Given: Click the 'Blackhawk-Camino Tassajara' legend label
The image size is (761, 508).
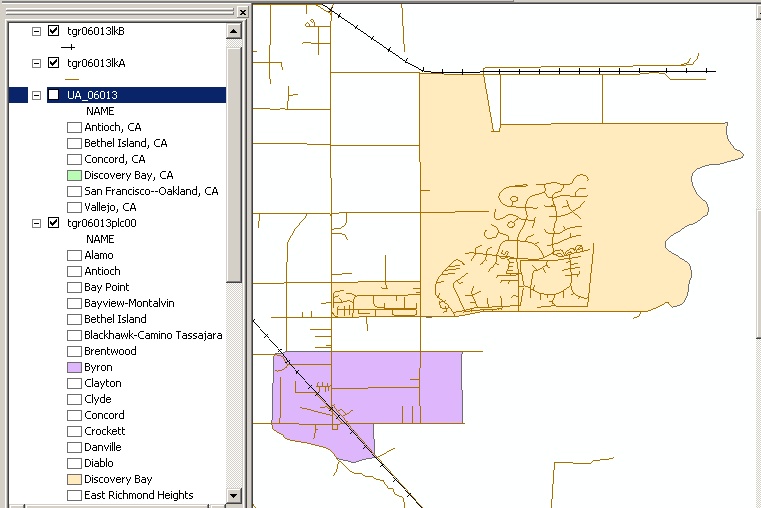Looking at the screenshot, I should (x=153, y=335).
